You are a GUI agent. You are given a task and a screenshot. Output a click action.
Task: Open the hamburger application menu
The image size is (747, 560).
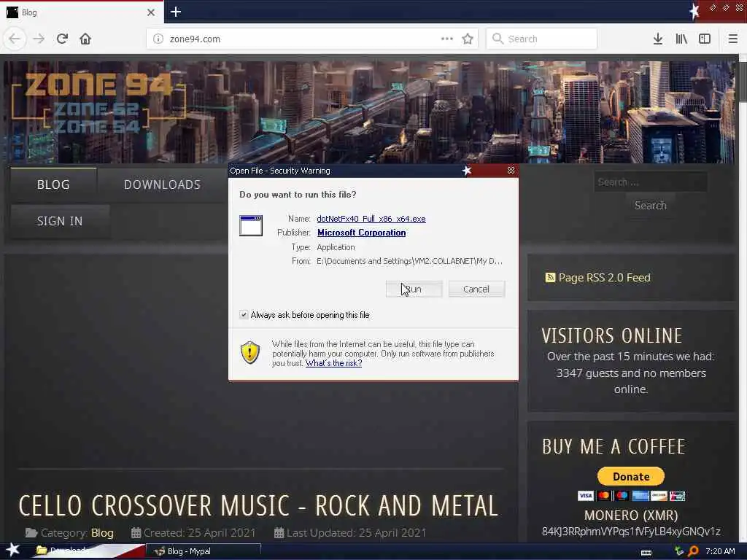(x=732, y=39)
